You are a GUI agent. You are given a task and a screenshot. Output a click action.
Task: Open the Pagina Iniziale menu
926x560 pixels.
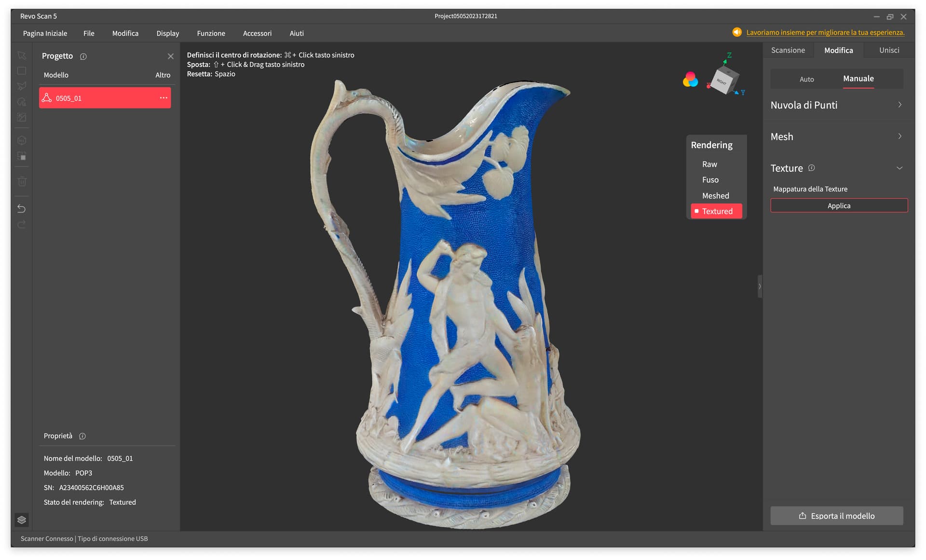45,33
